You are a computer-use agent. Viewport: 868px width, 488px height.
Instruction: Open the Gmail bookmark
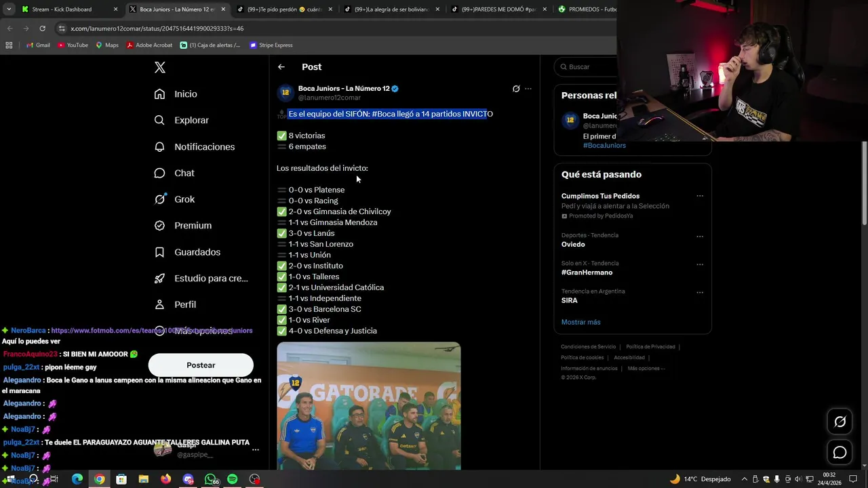[x=38, y=45]
